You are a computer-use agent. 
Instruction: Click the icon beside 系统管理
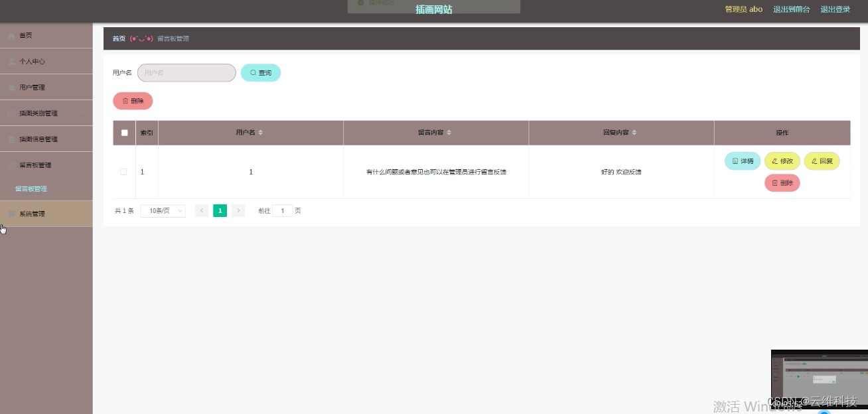pos(12,214)
